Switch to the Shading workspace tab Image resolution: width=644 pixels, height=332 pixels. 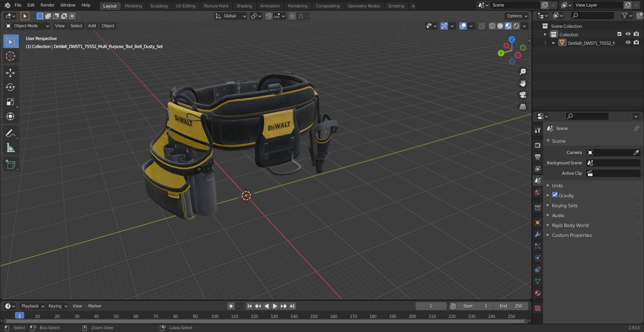coord(244,6)
